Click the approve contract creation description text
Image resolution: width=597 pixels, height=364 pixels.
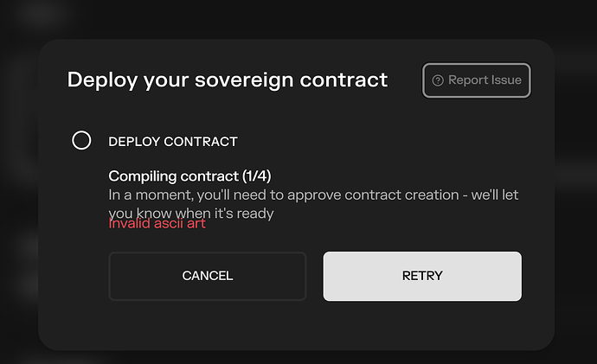[x=313, y=195]
